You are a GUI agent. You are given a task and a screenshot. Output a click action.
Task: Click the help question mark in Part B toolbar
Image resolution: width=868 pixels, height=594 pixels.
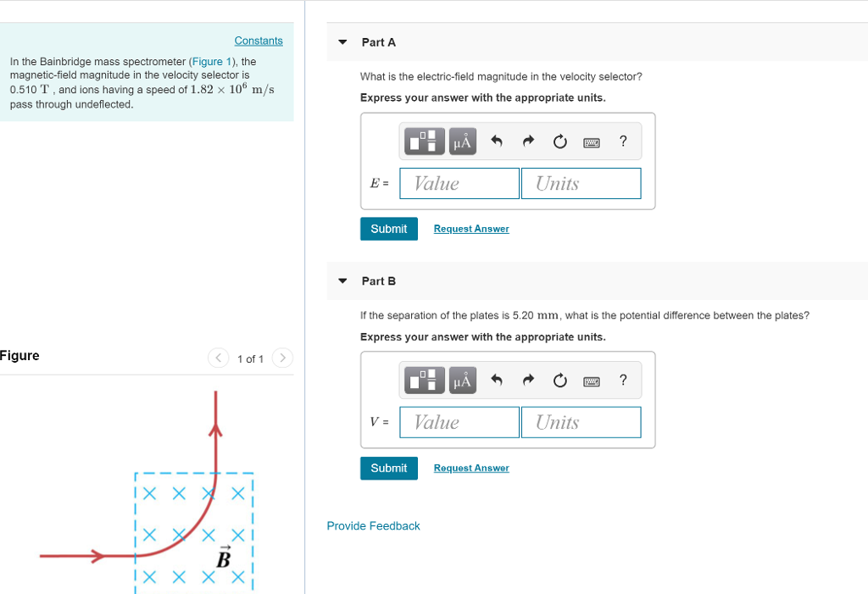pyautogui.click(x=623, y=380)
